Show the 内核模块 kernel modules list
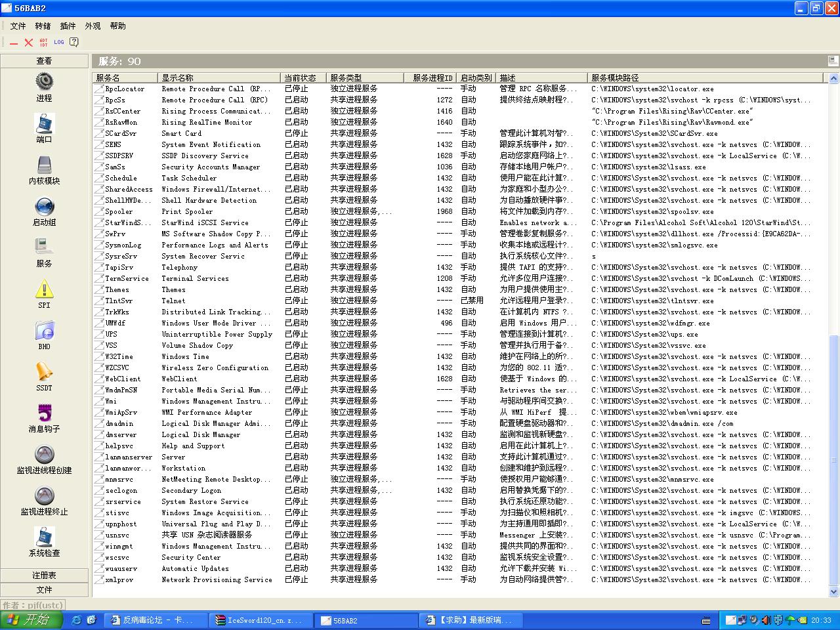The image size is (840, 630). click(x=44, y=169)
